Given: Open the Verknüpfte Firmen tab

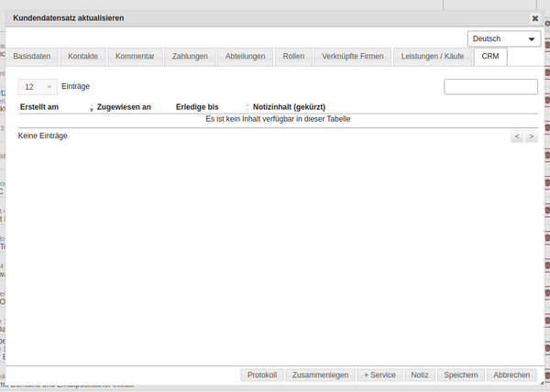Looking at the screenshot, I should click(353, 57).
